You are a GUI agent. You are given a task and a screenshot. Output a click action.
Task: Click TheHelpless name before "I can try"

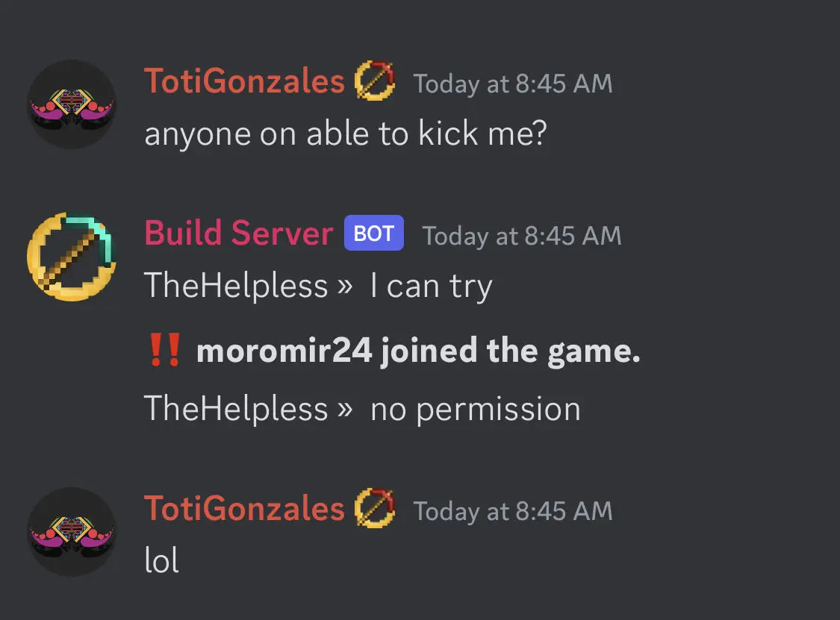[236, 286]
